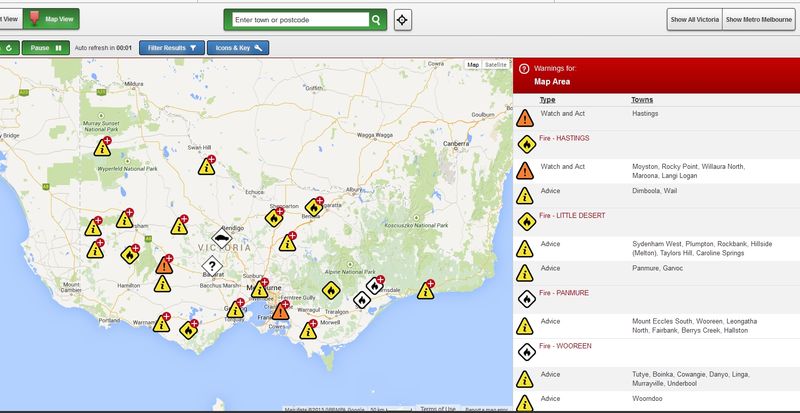This screenshot has height=413, width=800.
Task: Click towns text Tutye, Boinka, Cowangie
Action: point(691,379)
